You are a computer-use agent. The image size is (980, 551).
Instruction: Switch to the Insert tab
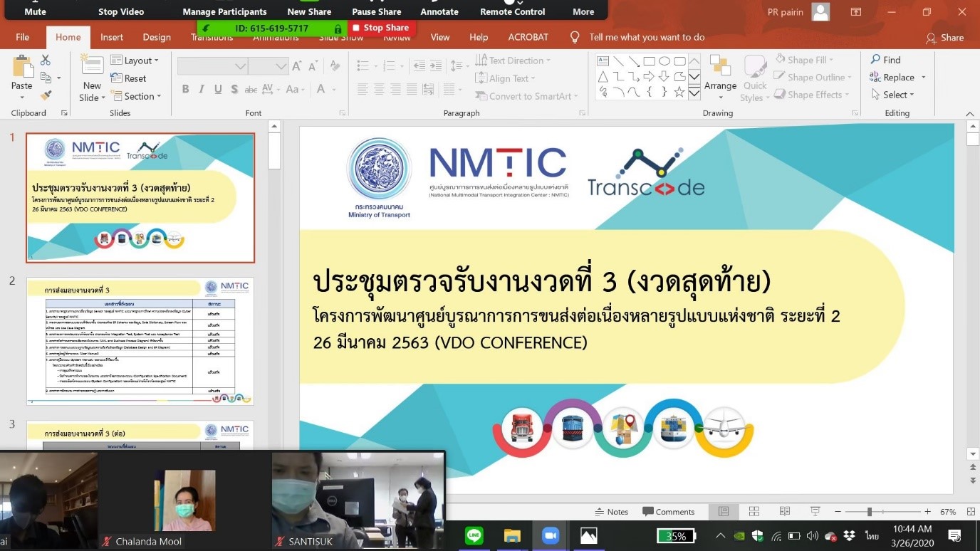click(x=112, y=38)
